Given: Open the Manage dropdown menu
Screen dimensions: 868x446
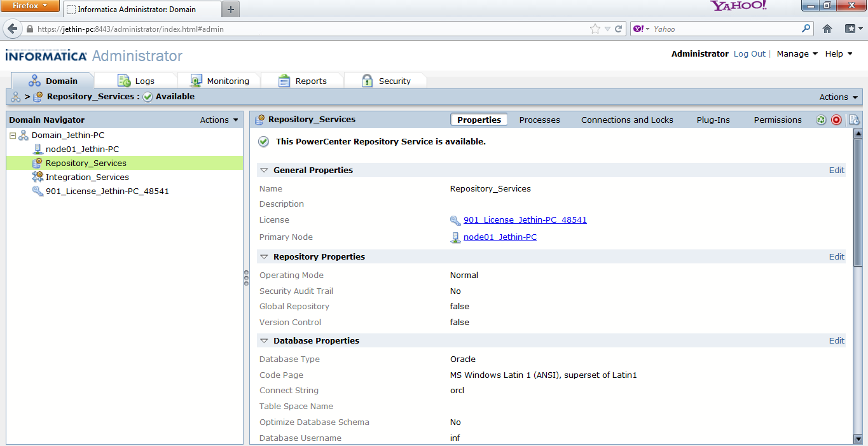Looking at the screenshot, I should point(797,54).
